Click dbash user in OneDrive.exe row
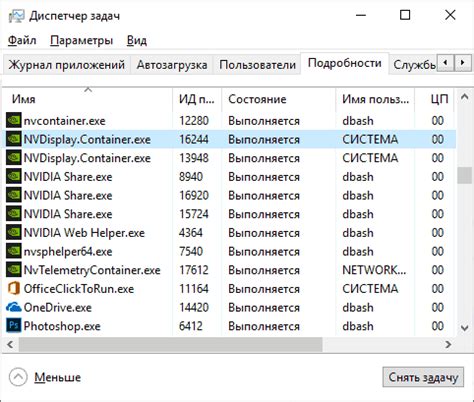 pyautogui.click(x=358, y=307)
